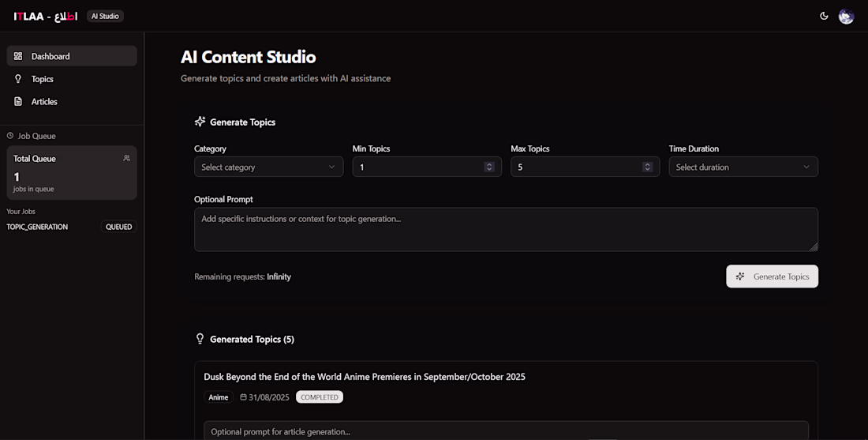Adjust the Max Topics stepper arrows
The width and height of the screenshot is (868, 440).
647,167
